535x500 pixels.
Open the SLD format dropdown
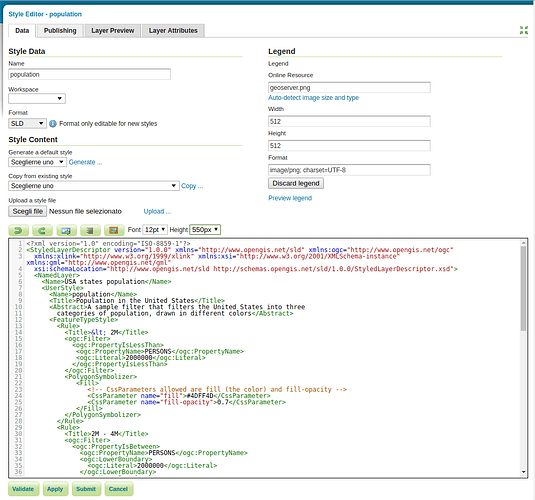click(x=27, y=123)
